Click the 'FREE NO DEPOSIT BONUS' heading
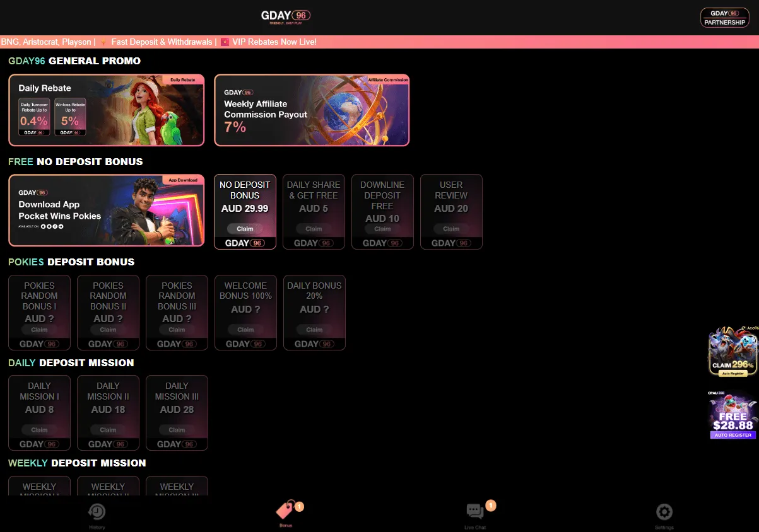This screenshot has width=759, height=532. 76,161
